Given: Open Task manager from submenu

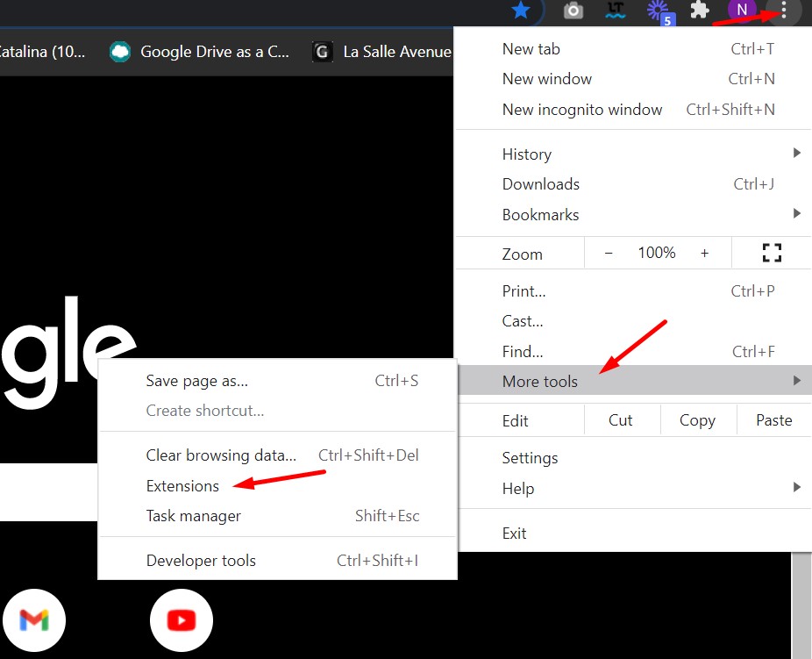Looking at the screenshot, I should [x=278, y=516].
